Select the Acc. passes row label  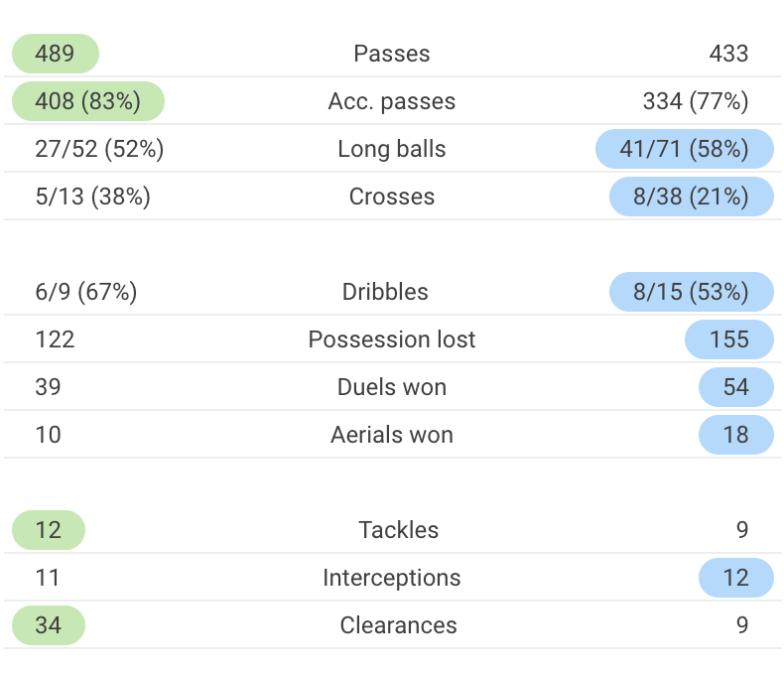coord(392,101)
